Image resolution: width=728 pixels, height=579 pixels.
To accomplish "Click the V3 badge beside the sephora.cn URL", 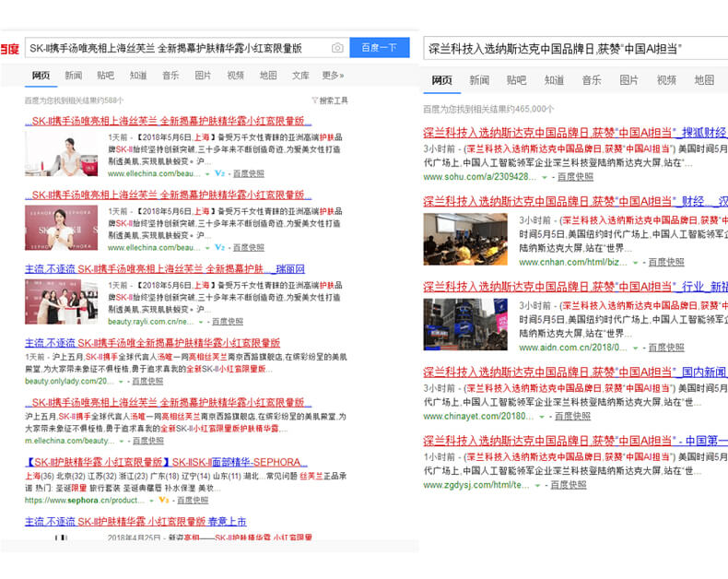I will tap(164, 500).
